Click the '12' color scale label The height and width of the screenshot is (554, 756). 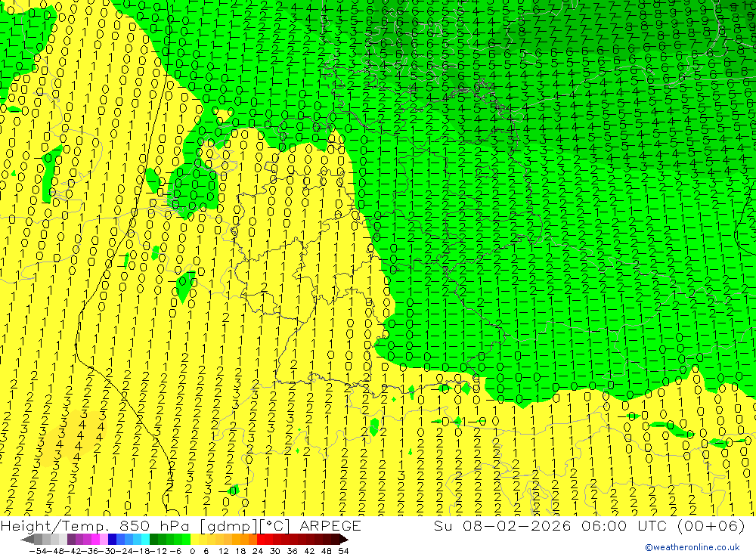pyautogui.click(x=223, y=551)
